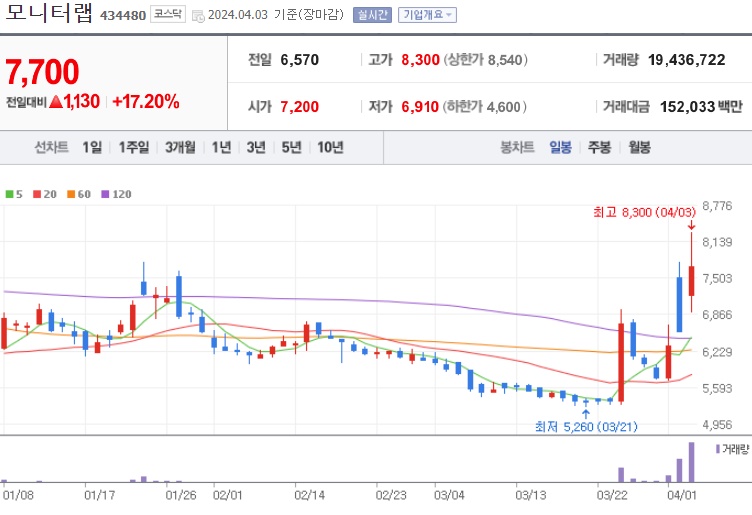Screen dimensions: 752x515
Task: Click the volume value 19,436,722
Action: pyautogui.click(x=687, y=60)
